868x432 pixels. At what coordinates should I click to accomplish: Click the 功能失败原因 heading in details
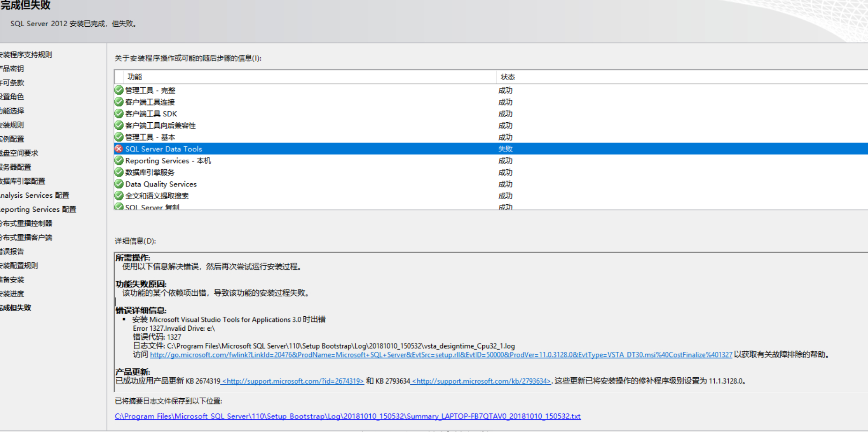point(141,284)
